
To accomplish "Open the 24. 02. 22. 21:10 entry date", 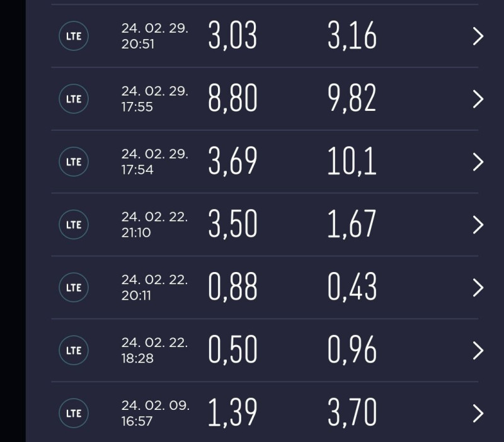I will (x=154, y=225).
